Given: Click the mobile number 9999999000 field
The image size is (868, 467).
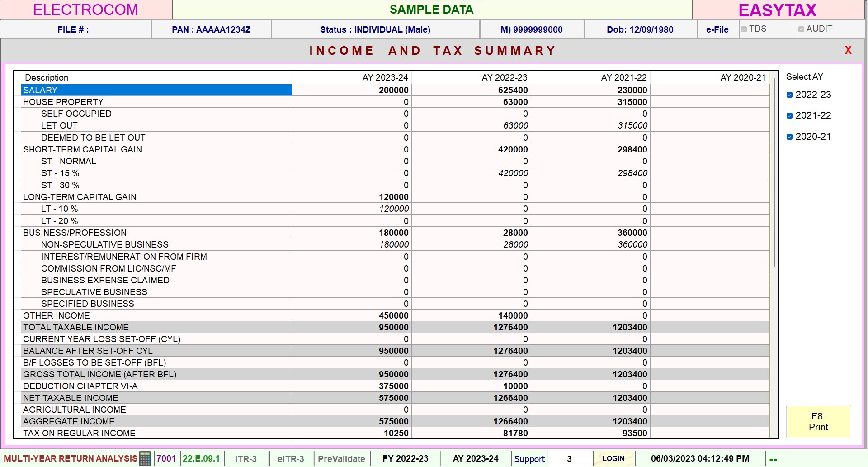Looking at the screenshot, I should pyautogui.click(x=532, y=29).
